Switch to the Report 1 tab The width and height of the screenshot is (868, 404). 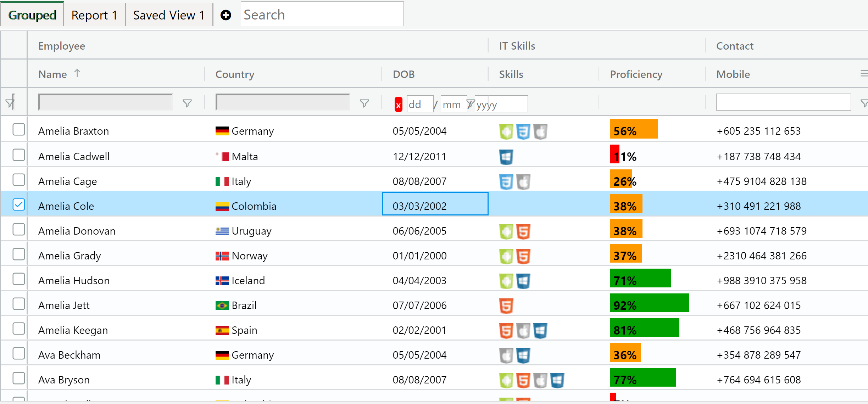pyautogui.click(x=94, y=15)
